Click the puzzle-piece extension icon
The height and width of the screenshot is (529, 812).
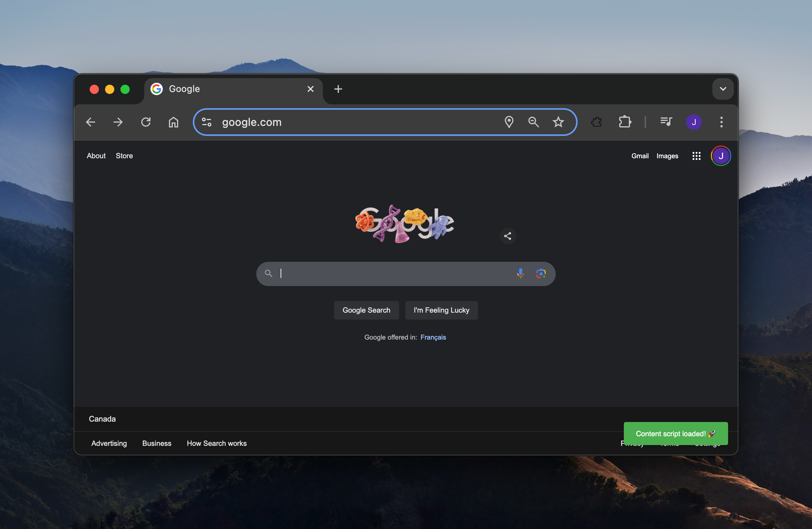click(596, 122)
